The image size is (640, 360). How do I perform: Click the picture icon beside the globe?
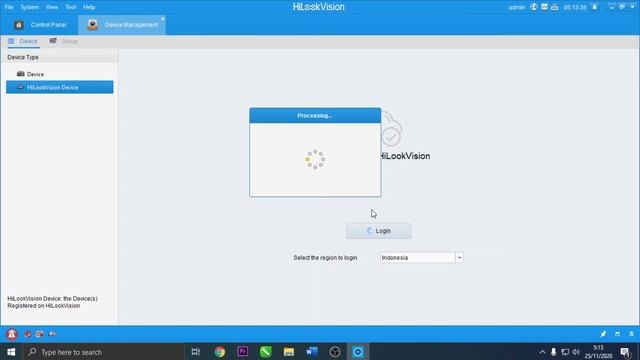(544, 7)
